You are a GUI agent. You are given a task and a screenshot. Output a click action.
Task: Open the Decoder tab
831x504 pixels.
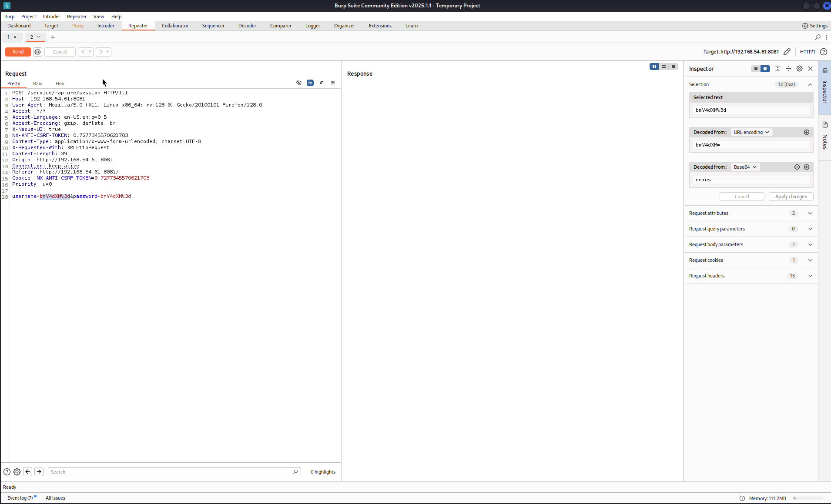click(247, 26)
